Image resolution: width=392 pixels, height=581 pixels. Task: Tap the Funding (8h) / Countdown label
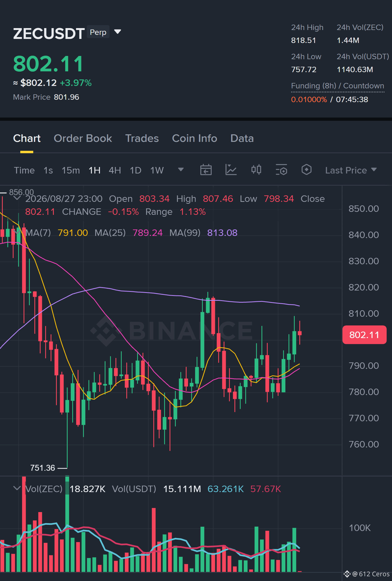pyautogui.click(x=338, y=86)
